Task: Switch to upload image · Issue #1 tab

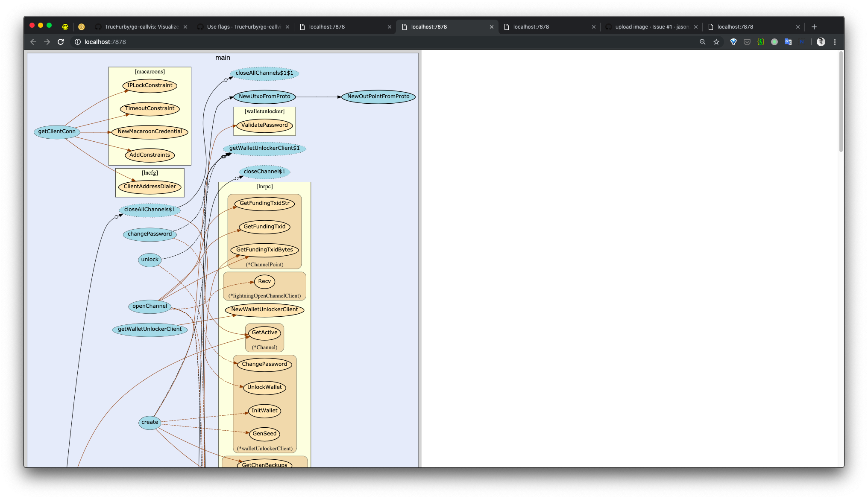Action: coord(651,26)
